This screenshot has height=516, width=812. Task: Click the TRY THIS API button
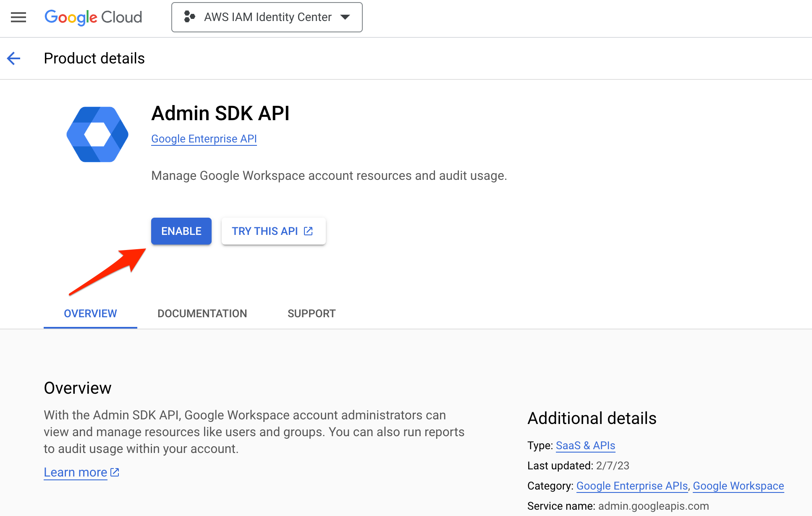pyautogui.click(x=273, y=231)
